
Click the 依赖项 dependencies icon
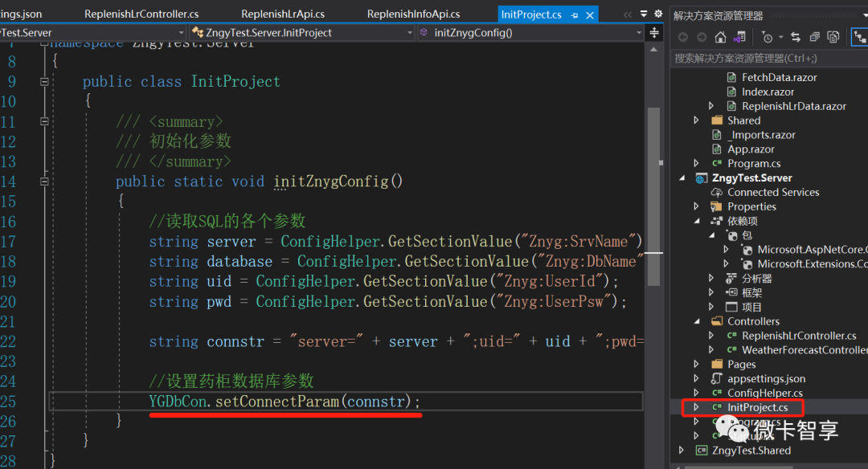(717, 221)
